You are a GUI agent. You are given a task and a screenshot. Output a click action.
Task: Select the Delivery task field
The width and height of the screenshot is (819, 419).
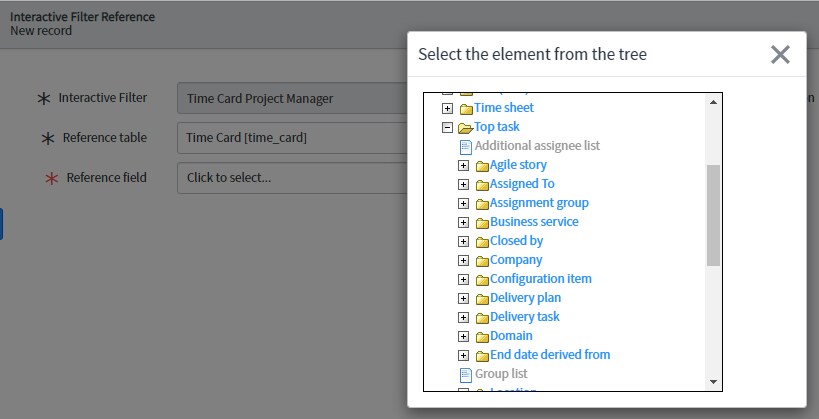click(524, 317)
